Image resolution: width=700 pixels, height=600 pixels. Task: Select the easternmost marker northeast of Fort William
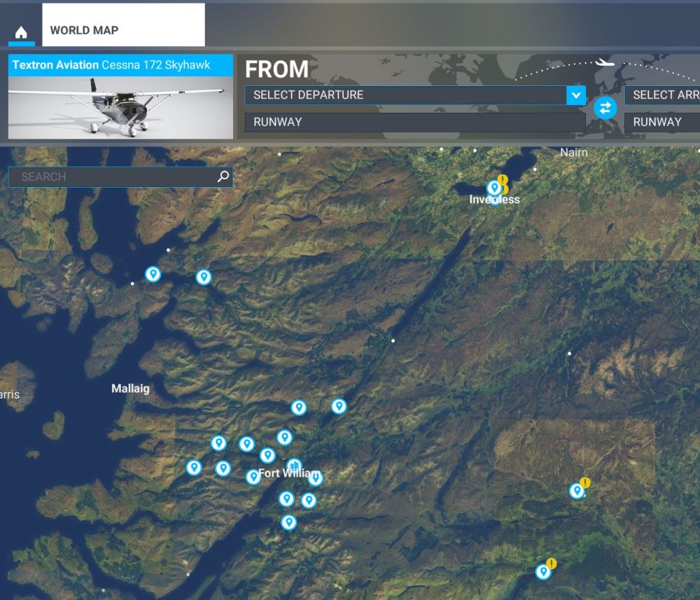click(x=339, y=406)
